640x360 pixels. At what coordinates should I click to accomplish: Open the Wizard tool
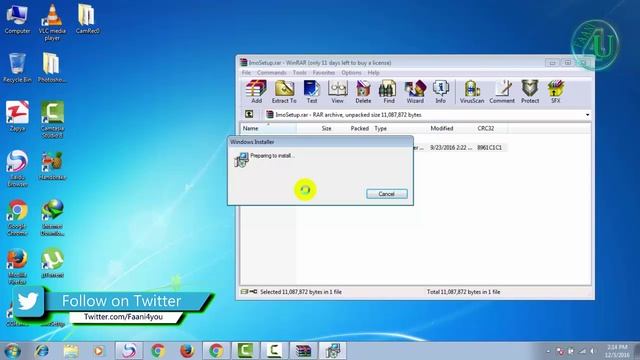click(415, 91)
